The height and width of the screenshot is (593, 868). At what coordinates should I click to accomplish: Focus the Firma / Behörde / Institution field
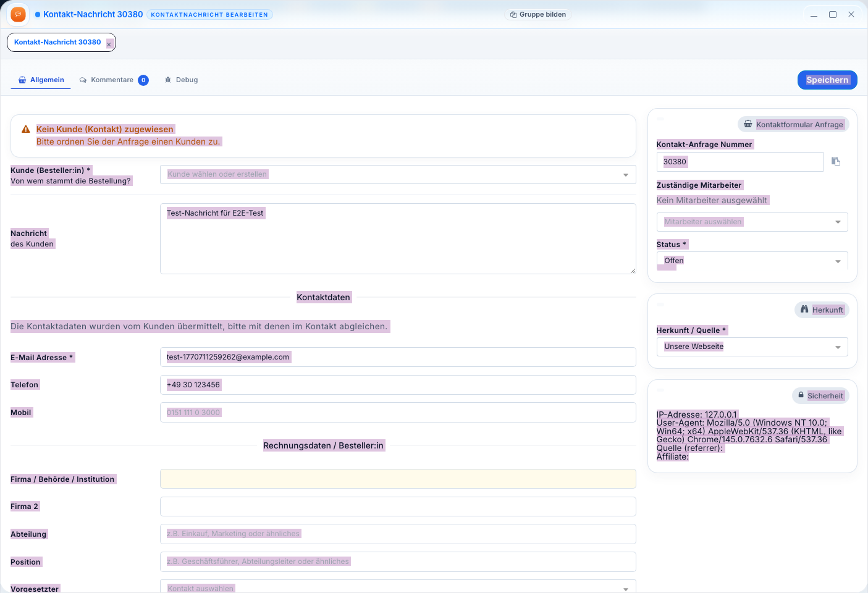point(397,479)
